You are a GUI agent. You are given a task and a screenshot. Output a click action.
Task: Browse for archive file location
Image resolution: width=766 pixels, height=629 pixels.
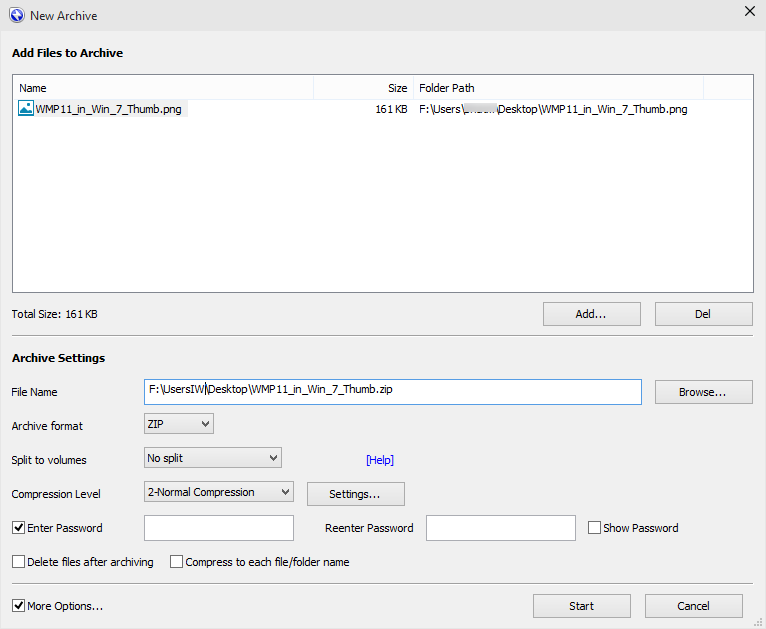[x=703, y=392]
